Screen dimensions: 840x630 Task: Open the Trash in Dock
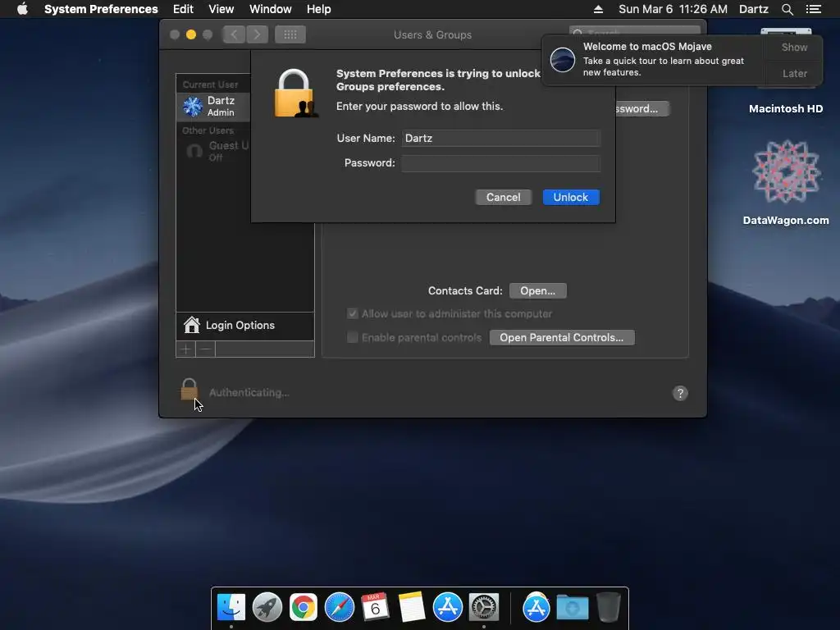coord(609,607)
